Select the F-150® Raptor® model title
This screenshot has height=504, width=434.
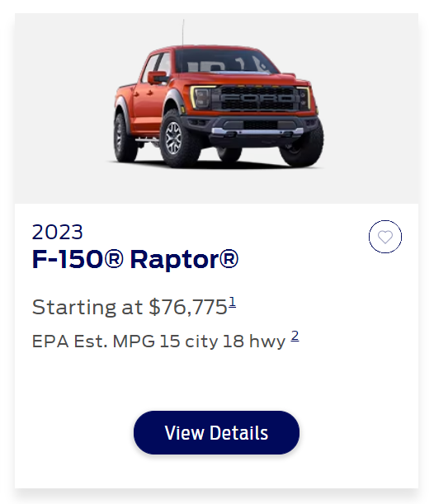point(135,259)
